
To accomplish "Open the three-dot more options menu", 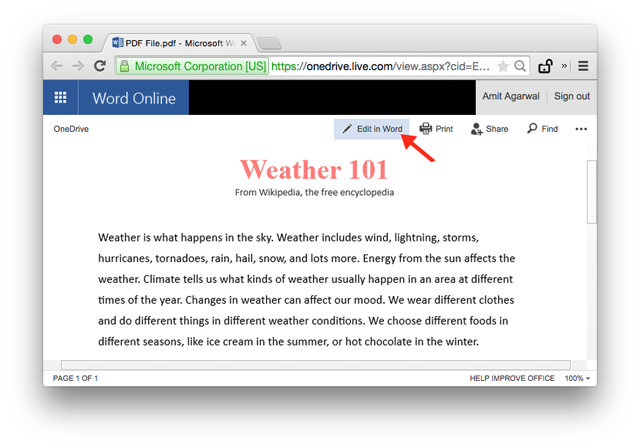I will 581,129.
